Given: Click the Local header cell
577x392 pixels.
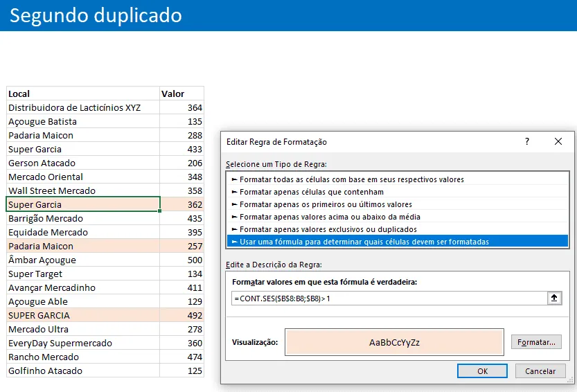Looking at the screenshot, I should point(83,93).
